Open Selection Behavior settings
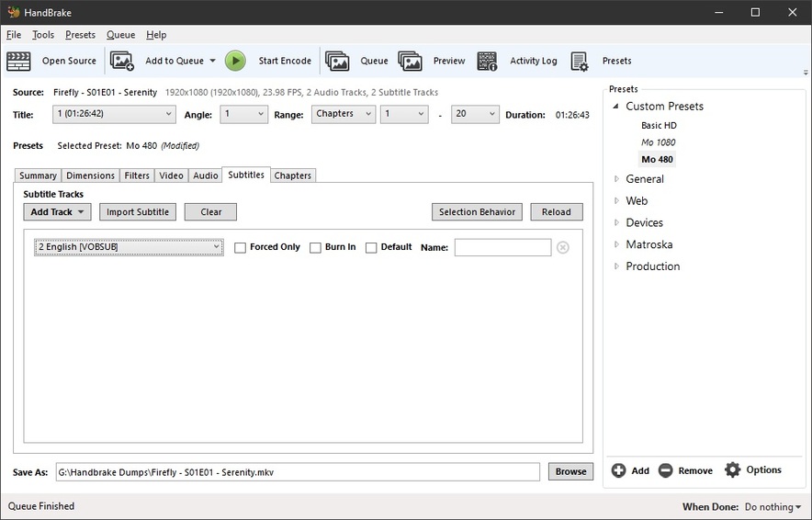812x520 pixels. point(477,212)
